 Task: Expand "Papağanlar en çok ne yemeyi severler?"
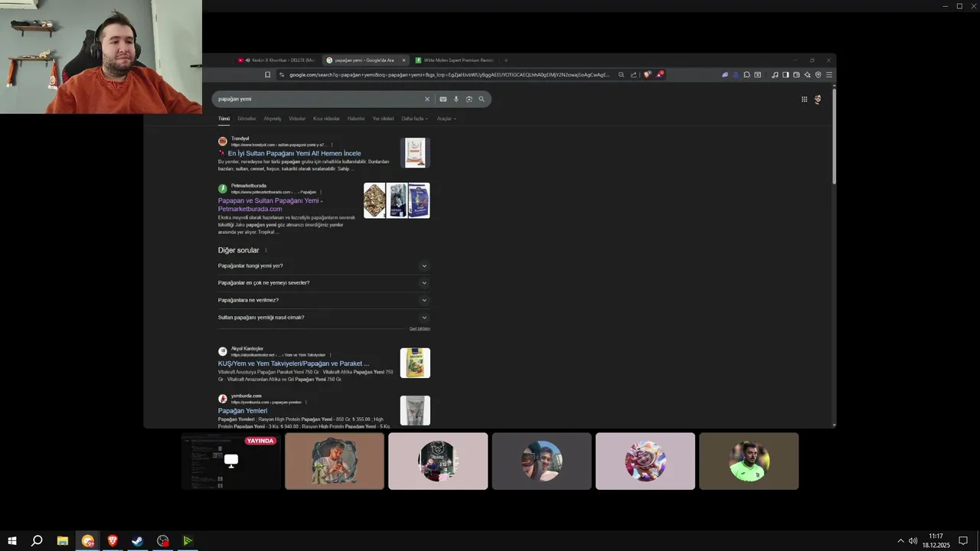pyautogui.click(x=324, y=282)
